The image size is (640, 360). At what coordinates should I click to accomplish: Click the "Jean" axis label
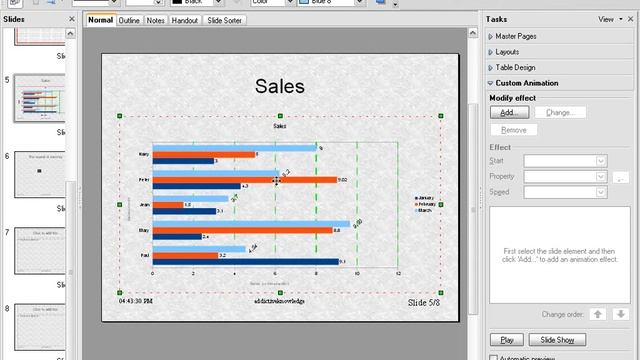point(144,205)
